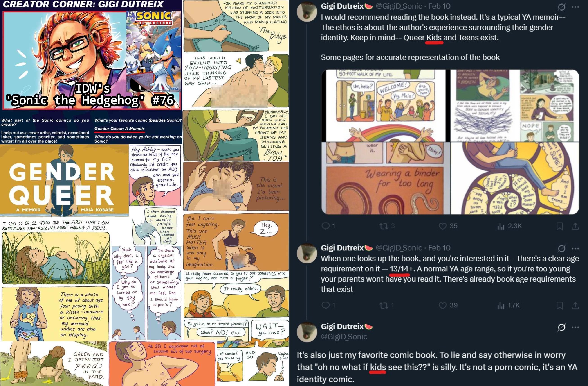Click Grok slash-circle icon on bottom tweet
Screen dimensions: 588x386
[561, 327]
